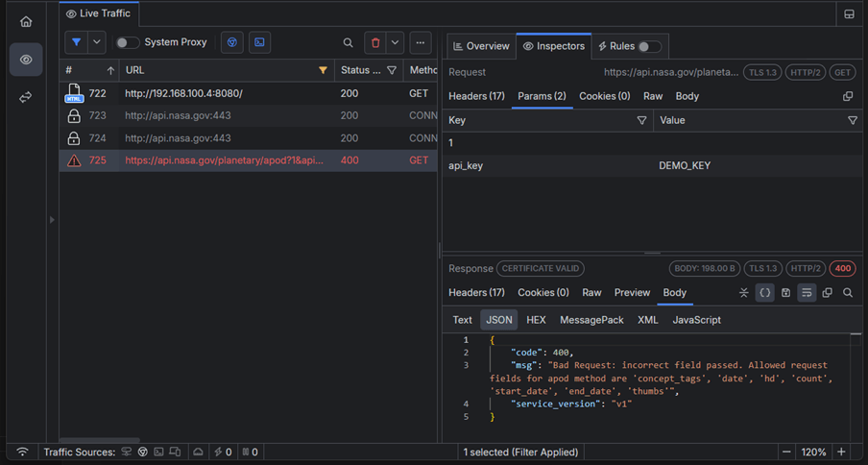
Task: Select session 723 api.nasa.gov:443
Action: coord(249,115)
